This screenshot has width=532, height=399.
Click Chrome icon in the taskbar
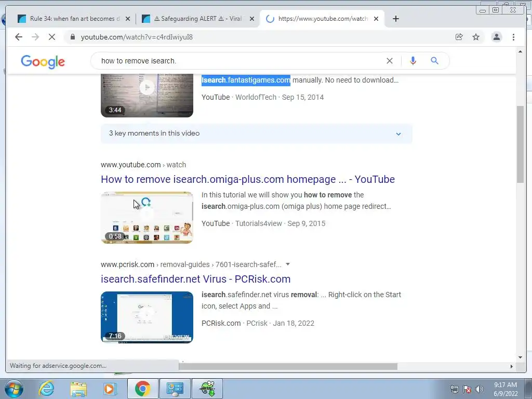(142, 389)
